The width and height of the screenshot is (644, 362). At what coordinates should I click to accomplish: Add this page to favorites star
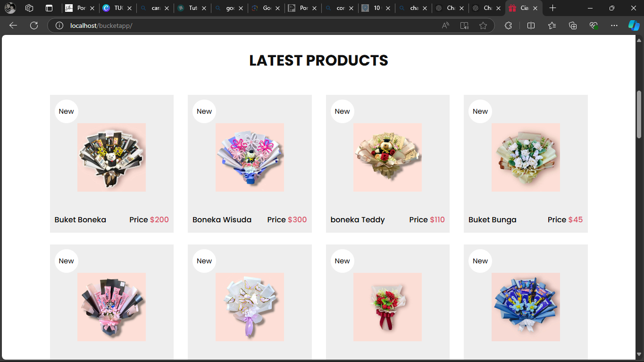click(x=483, y=25)
